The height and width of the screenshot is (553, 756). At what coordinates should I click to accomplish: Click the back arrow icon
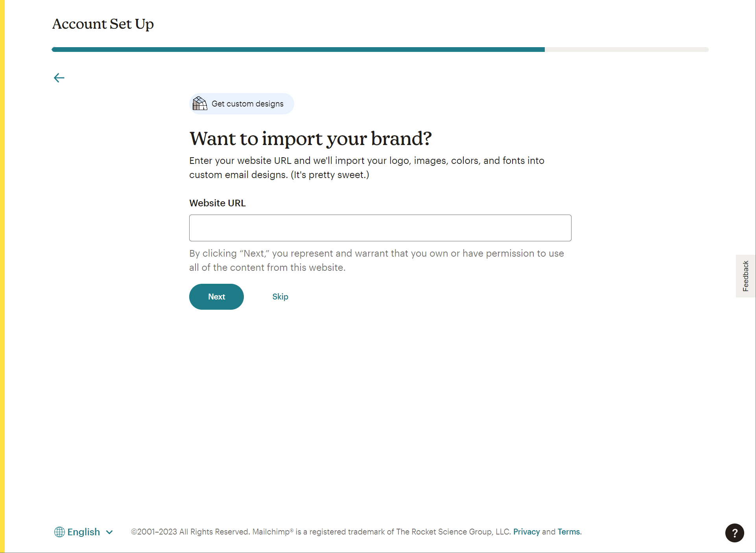[x=59, y=78]
